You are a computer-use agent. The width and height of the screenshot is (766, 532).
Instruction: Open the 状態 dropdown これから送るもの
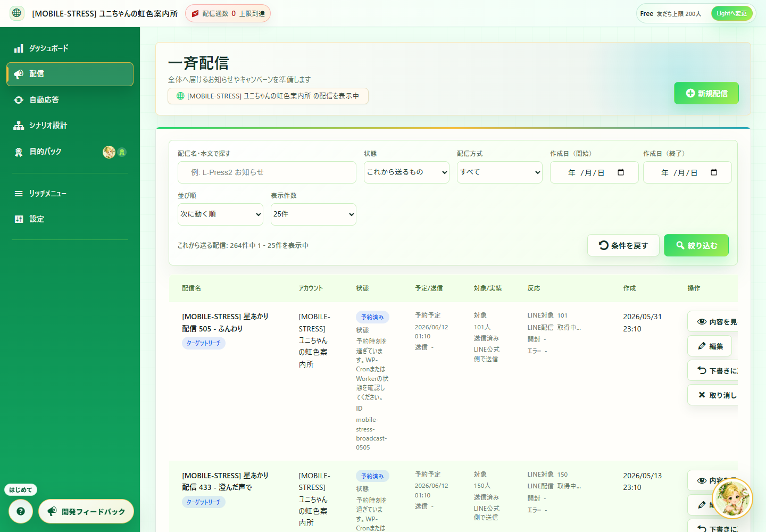pos(406,172)
